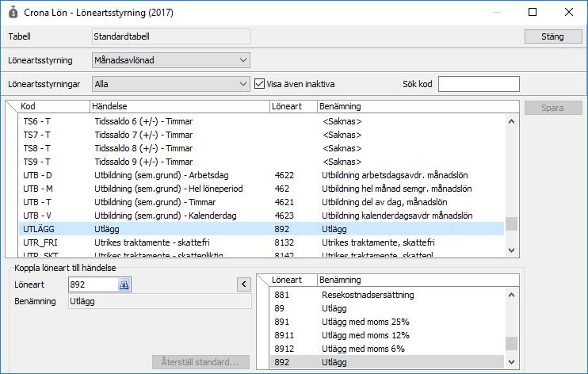Click down arrow of the lower list scrollbar
Image resolution: width=588 pixels, height=374 pixels.
point(511,362)
